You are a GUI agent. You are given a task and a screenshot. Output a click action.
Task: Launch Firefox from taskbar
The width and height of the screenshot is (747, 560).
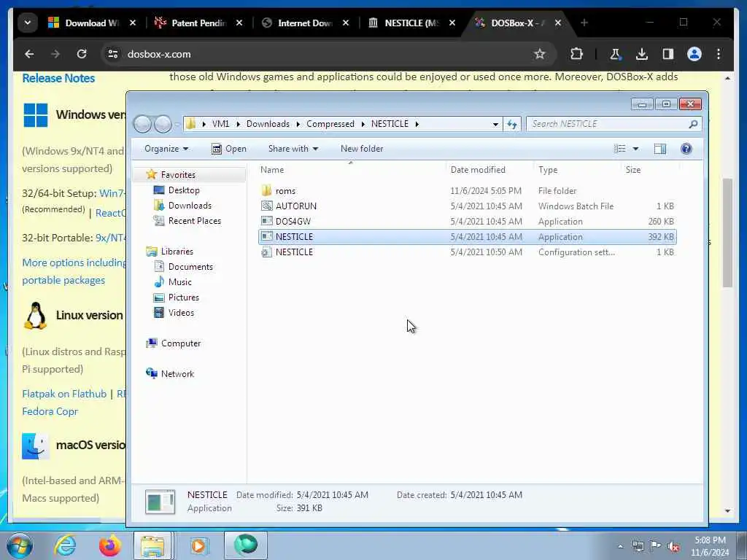coord(109,545)
